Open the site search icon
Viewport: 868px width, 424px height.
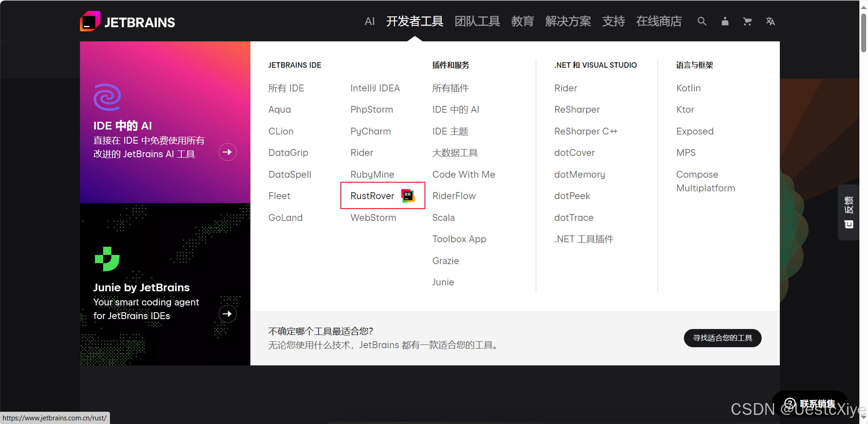click(702, 21)
